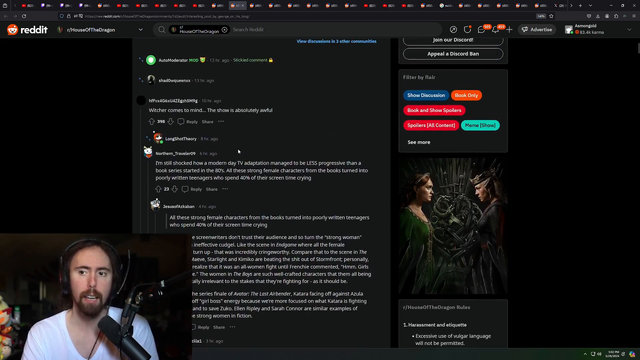
Task: Upvote Northern_Traveler09's comment
Action: (158, 189)
